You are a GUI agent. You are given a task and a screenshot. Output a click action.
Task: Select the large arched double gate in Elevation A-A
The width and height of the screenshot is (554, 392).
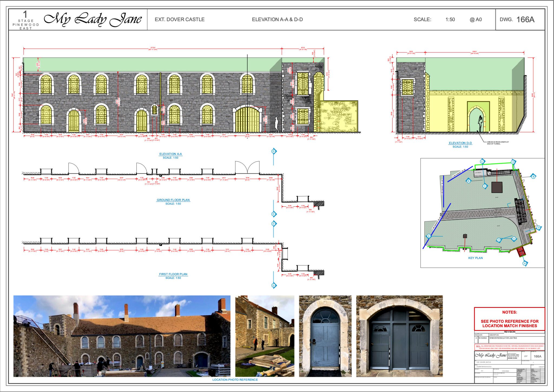(247, 120)
